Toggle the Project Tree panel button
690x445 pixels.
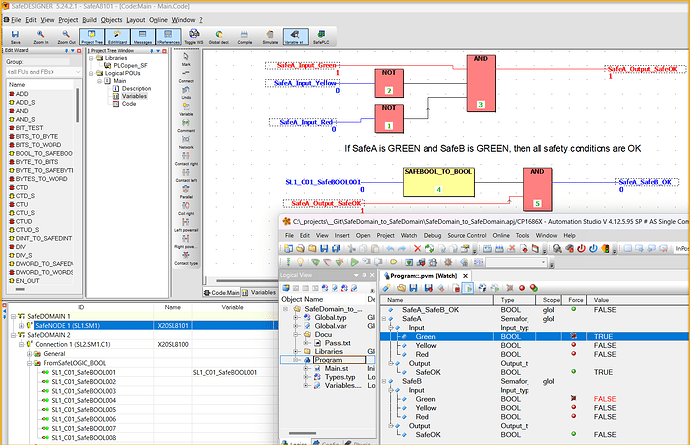tap(92, 36)
